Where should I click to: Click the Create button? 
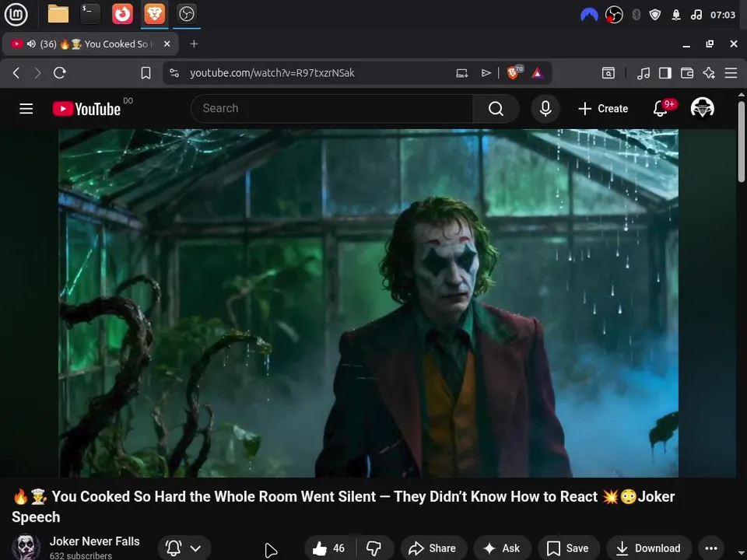tap(603, 109)
